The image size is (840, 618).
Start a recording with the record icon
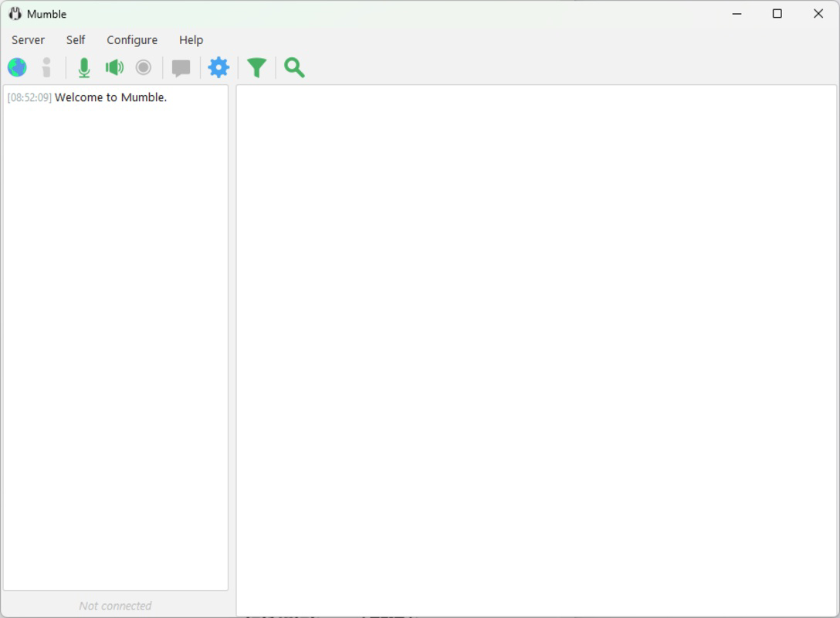tap(144, 67)
